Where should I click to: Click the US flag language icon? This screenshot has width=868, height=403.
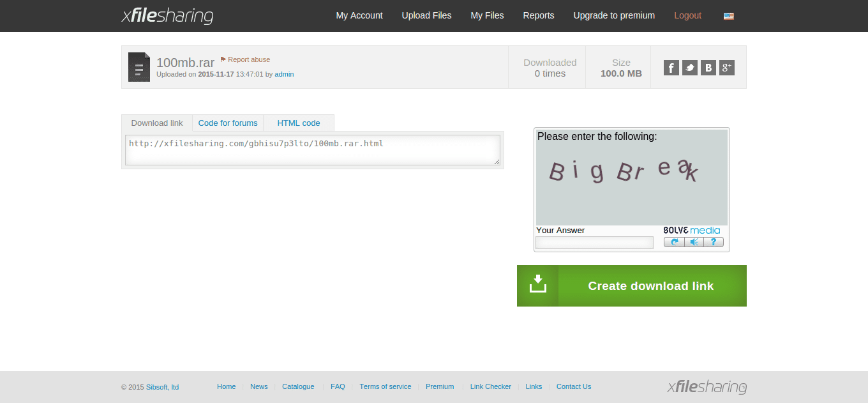pyautogui.click(x=729, y=16)
